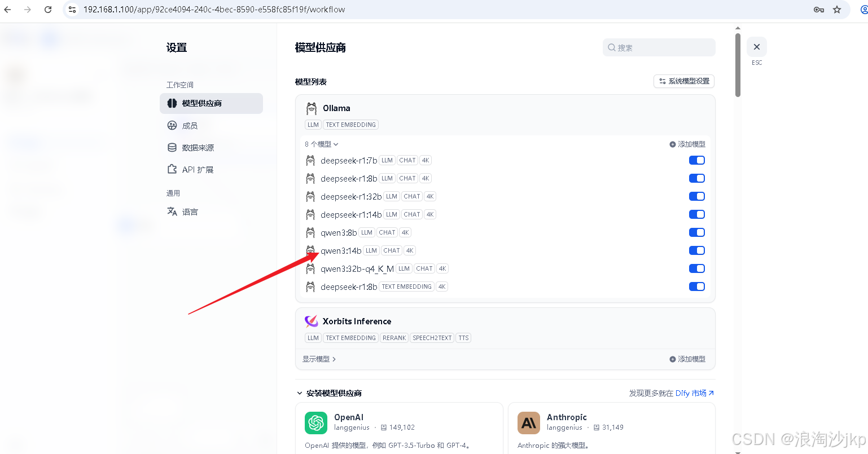Click the Anthropic logo icon
This screenshot has height=454, width=868.
point(529,423)
